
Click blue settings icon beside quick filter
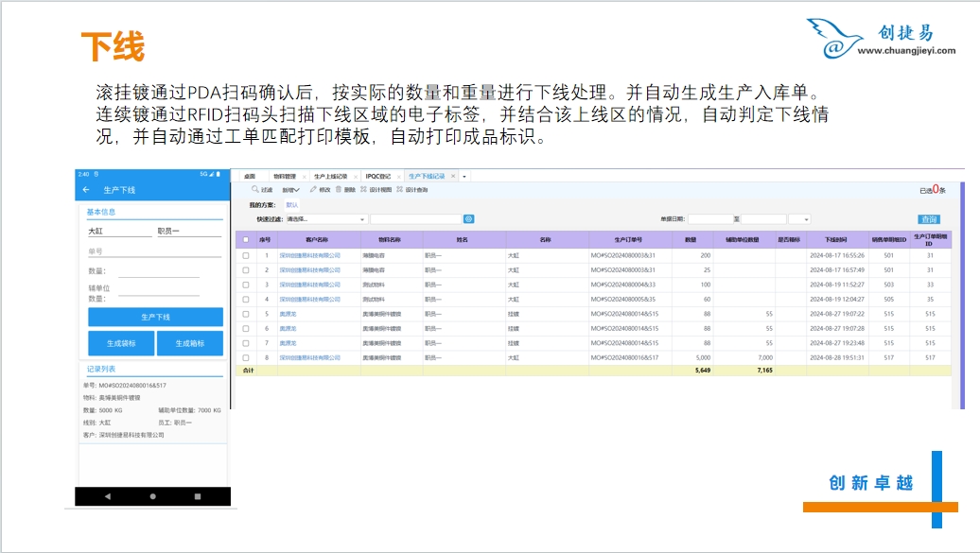pyautogui.click(x=468, y=219)
